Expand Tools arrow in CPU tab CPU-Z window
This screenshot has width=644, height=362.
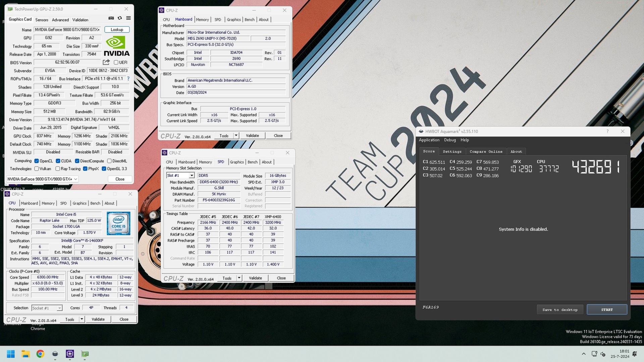tap(82, 319)
